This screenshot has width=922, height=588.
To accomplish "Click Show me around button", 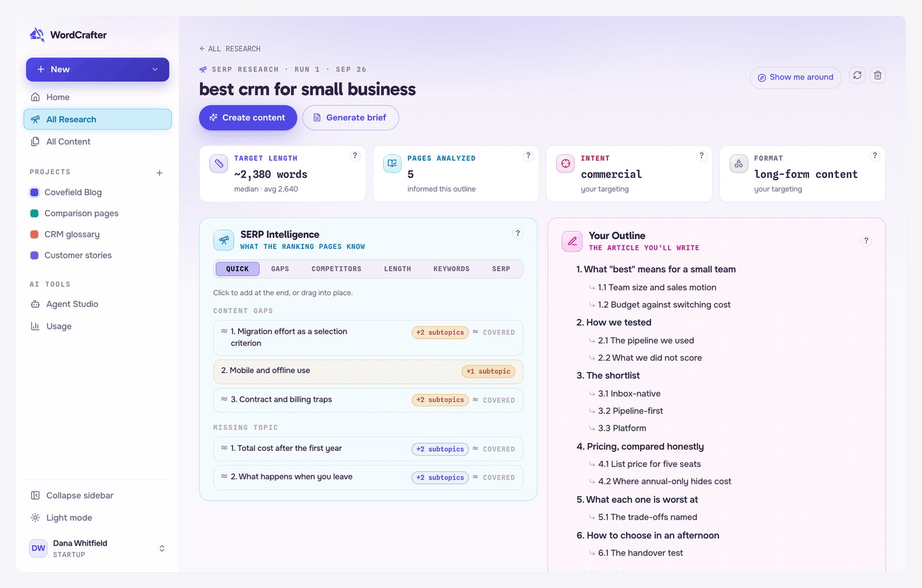I will [x=795, y=77].
